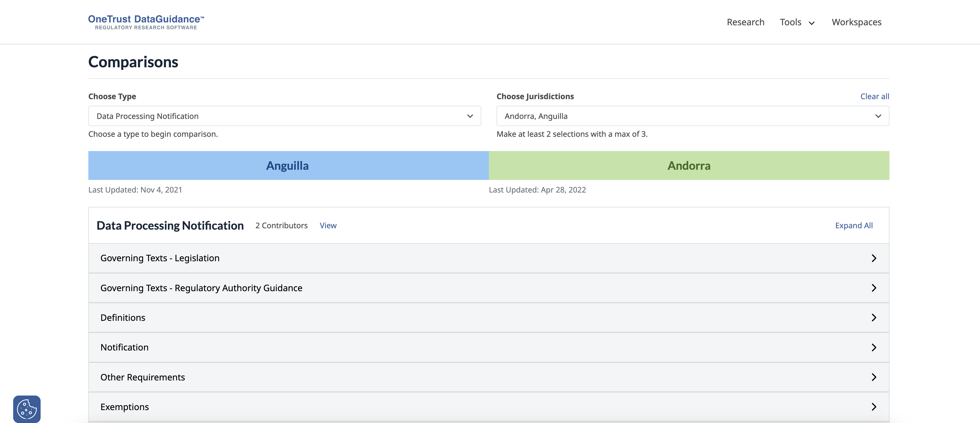The width and height of the screenshot is (980, 423).
Task: Click the Data Processing Notification section heading
Action: click(170, 226)
